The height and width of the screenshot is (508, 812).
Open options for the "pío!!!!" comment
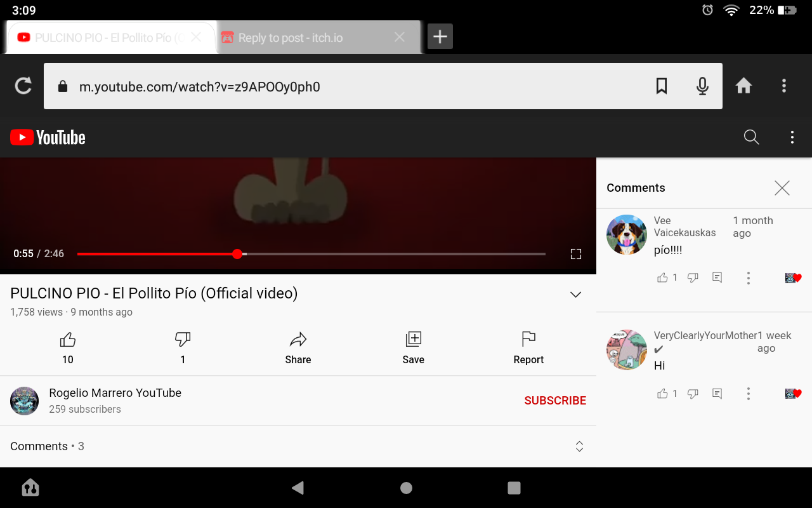tap(749, 277)
